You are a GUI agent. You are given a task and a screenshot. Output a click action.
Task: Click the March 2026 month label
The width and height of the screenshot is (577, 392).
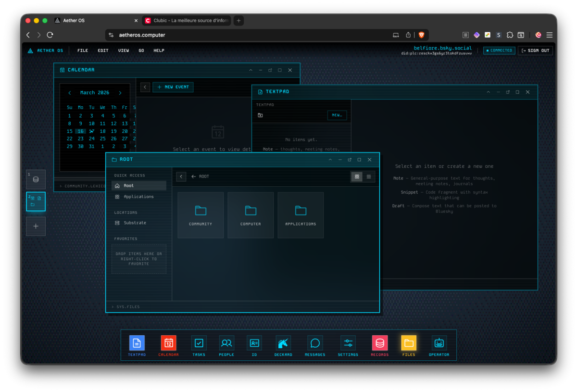(95, 93)
